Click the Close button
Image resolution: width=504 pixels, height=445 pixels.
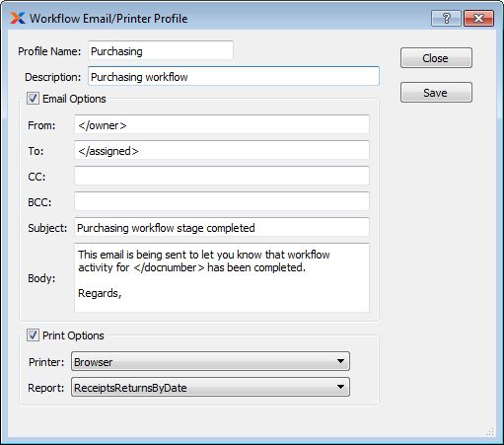(436, 58)
